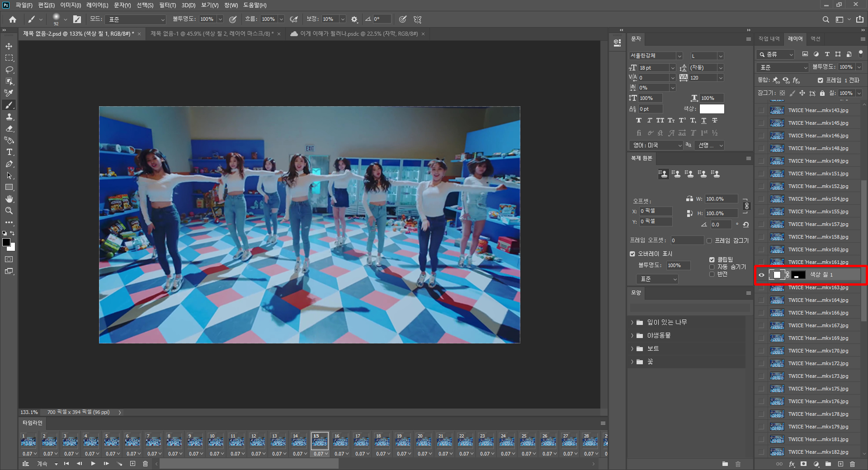Select the Lasso tool
The image size is (868, 470).
(x=9, y=70)
